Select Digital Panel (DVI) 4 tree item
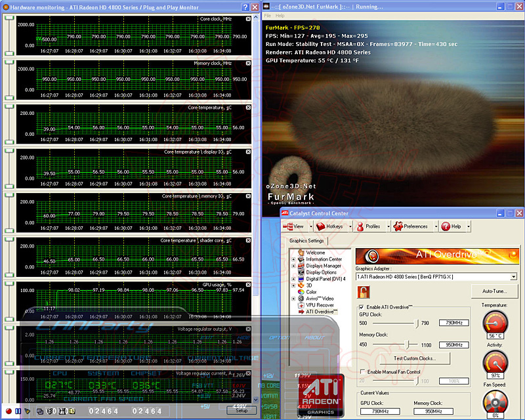The height and width of the screenshot is (420, 525). (325, 279)
